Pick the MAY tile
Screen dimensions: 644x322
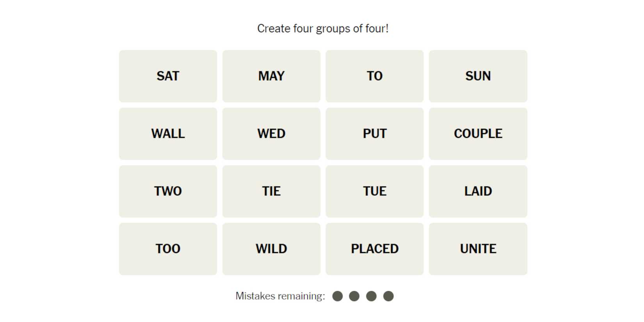pyautogui.click(x=271, y=76)
